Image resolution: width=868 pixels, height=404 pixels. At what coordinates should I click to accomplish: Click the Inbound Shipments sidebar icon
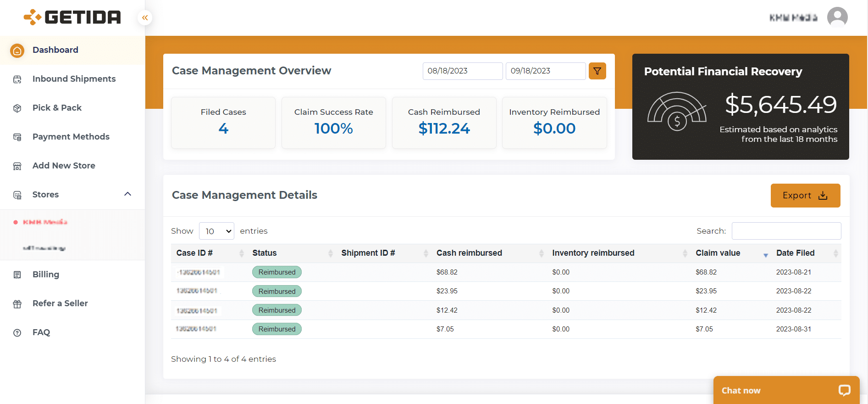point(17,79)
